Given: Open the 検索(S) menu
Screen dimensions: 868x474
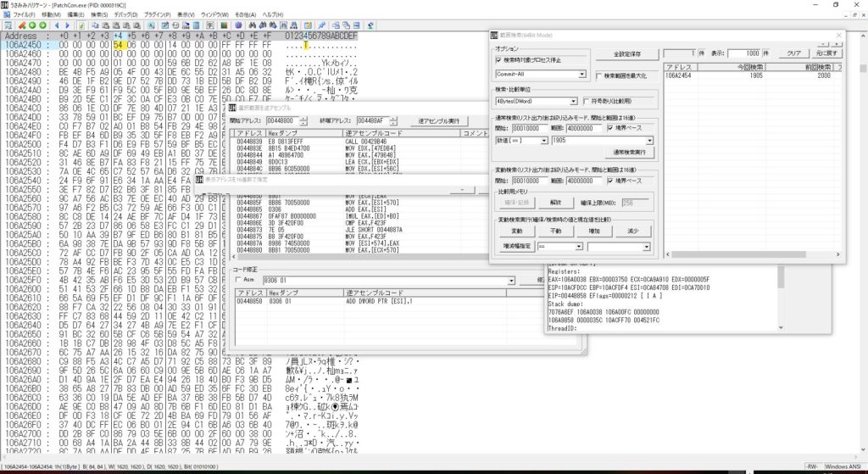Looking at the screenshot, I should pos(100,14).
